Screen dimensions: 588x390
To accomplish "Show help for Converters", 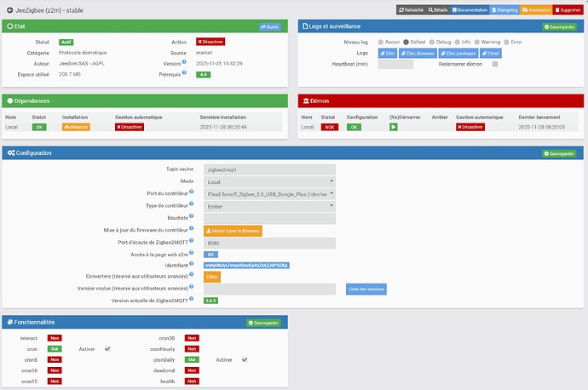I will (x=191, y=274).
